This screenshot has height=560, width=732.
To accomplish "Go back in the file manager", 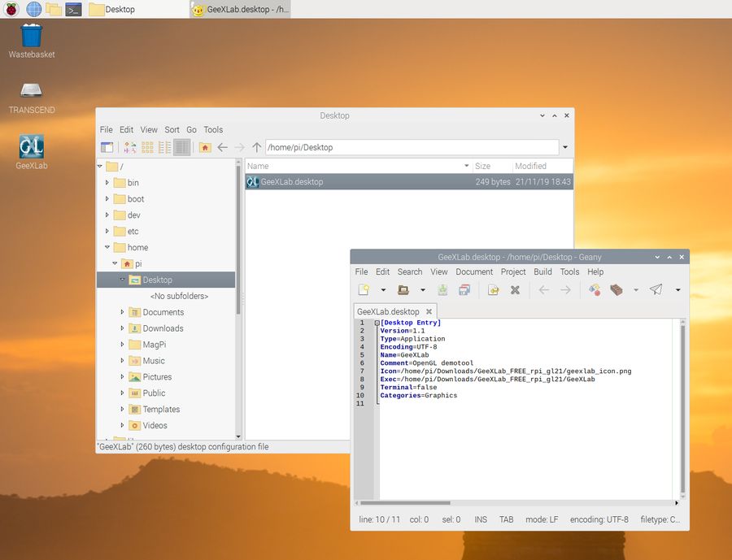I will [222, 147].
